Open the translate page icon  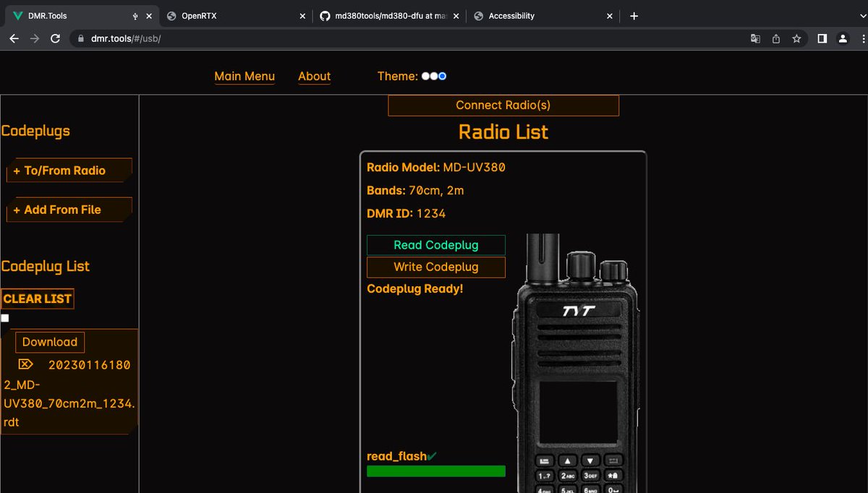click(755, 38)
